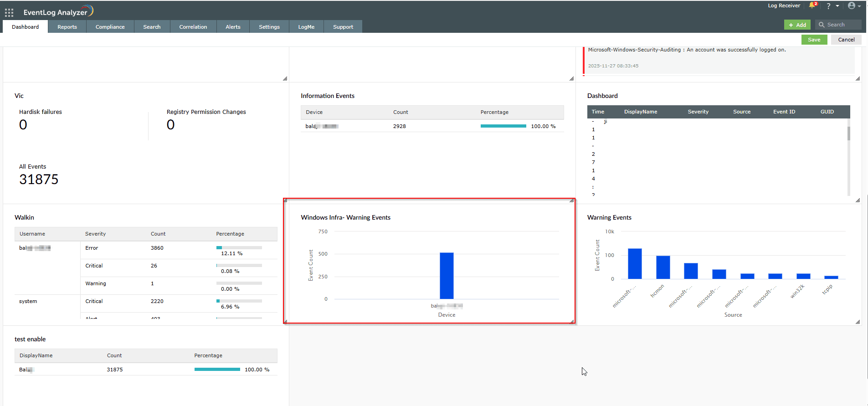The image size is (868, 406).
Task: Open the user account avatar icon
Action: click(851, 6)
